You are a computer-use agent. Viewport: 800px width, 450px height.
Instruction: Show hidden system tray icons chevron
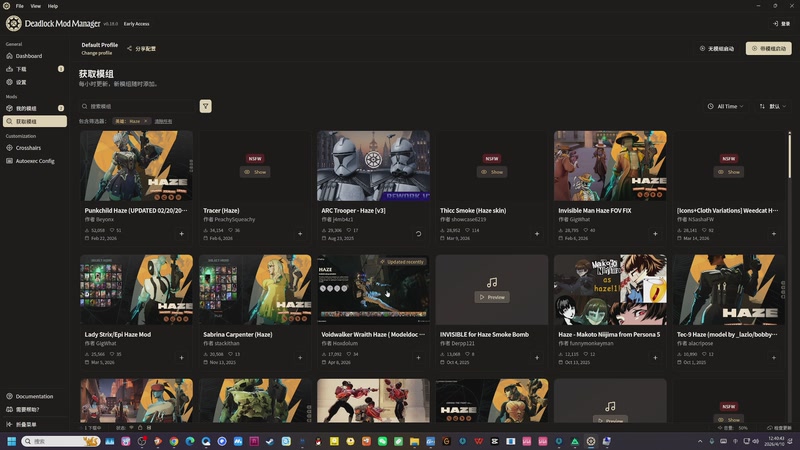click(700, 441)
